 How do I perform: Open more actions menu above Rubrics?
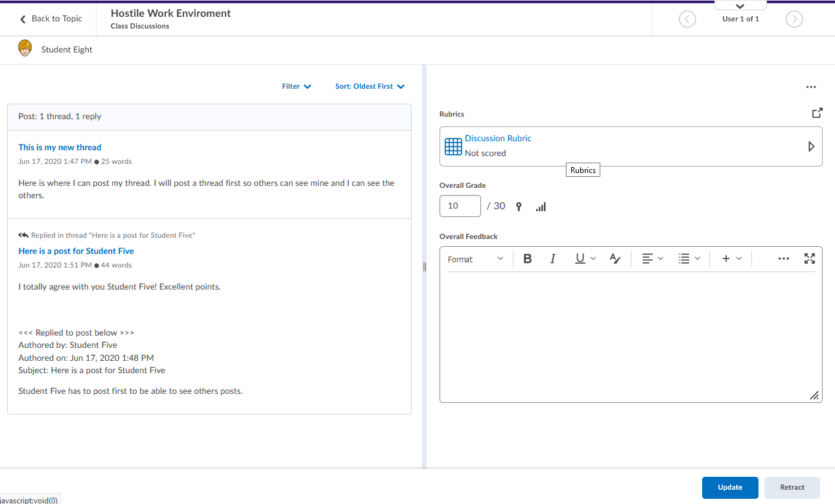810,87
